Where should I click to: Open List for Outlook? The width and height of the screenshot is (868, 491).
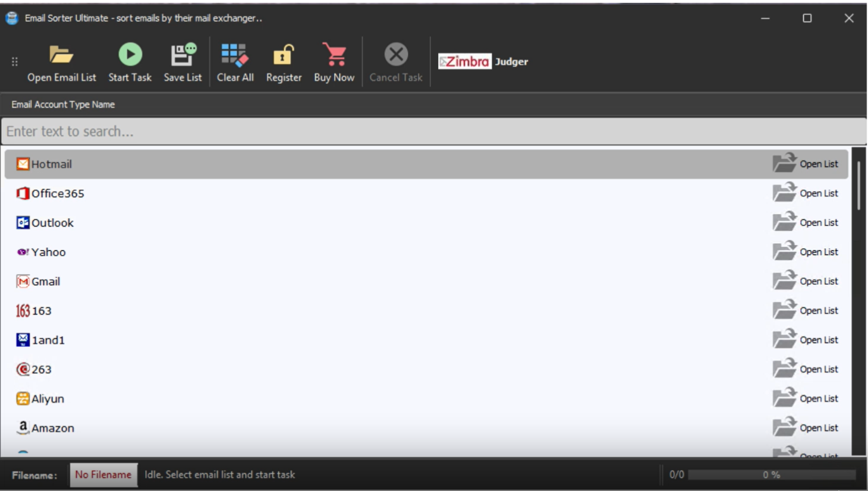806,222
